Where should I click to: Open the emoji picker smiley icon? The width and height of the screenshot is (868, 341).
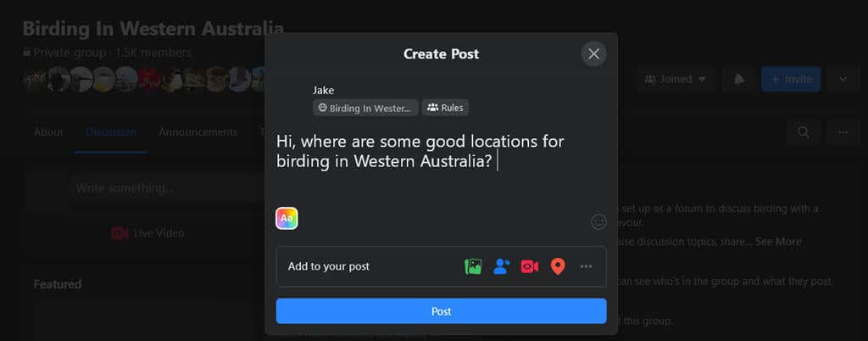(x=598, y=221)
